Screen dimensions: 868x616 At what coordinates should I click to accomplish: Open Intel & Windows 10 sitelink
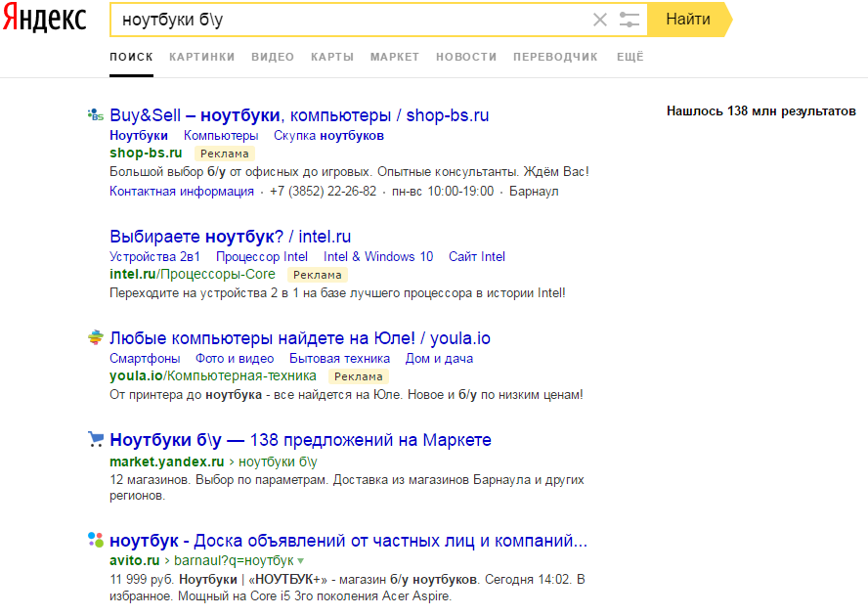(x=378, y=256)
